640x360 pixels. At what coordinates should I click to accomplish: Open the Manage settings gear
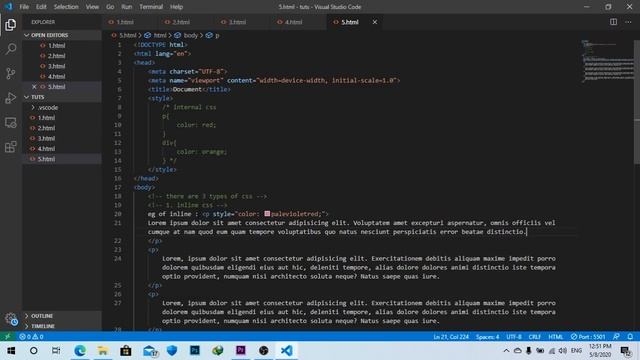click(11, 319)
